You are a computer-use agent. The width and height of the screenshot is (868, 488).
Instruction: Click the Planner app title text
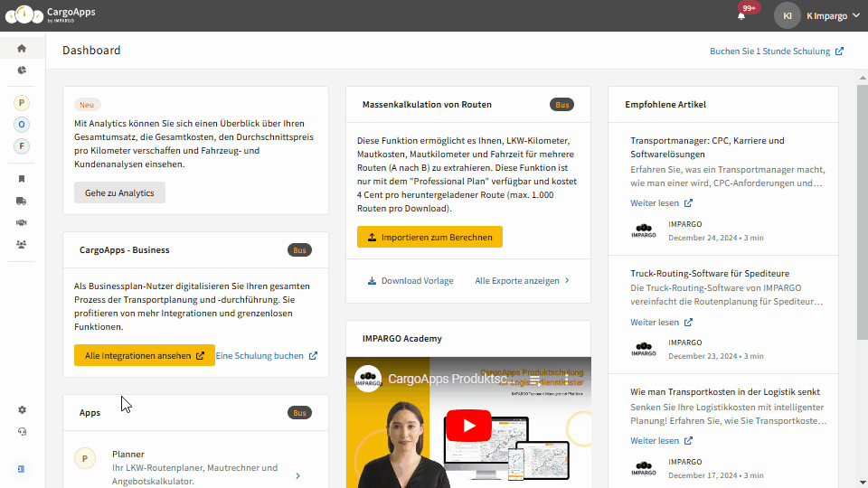click(x=127, y=455)
